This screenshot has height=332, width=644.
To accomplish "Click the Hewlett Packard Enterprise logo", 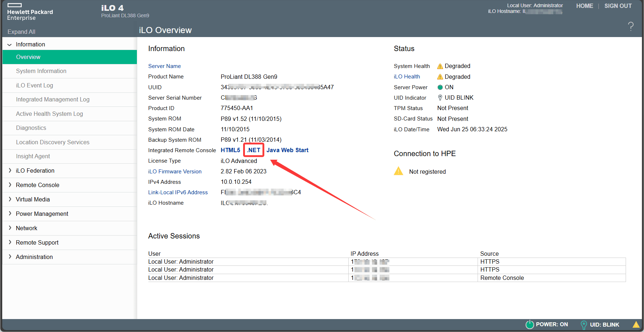I will coord(30,12).
